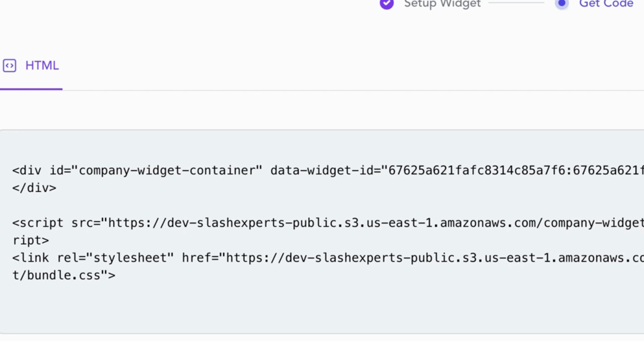Screen dimensions: 644x341
Task: Click the progress line between the steps
Action: [x=516, y=3]
